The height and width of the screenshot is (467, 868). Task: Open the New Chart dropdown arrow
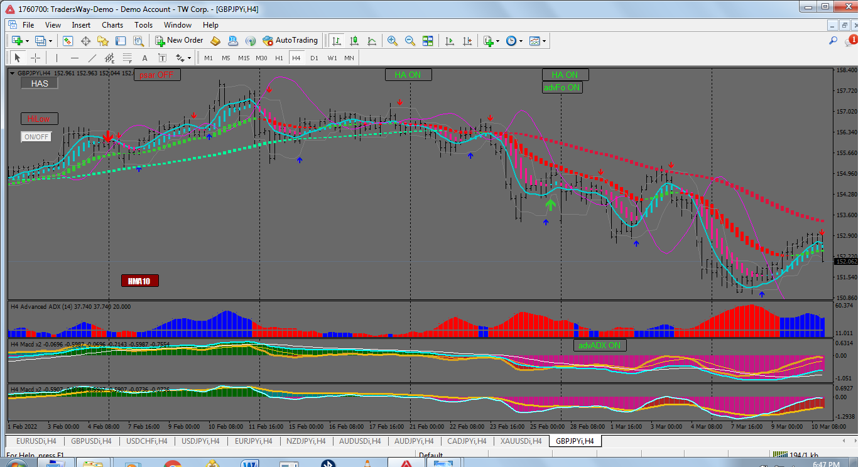click(26, 41)
